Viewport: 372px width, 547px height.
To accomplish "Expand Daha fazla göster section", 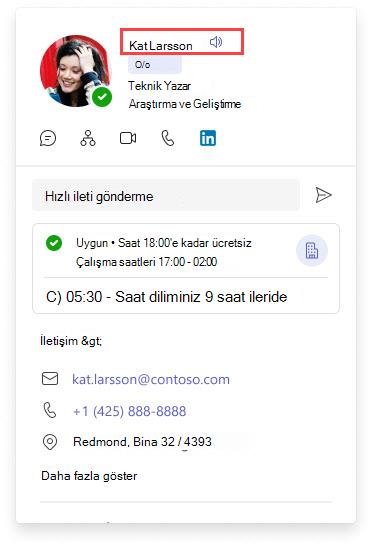I will tap(89, 476).
